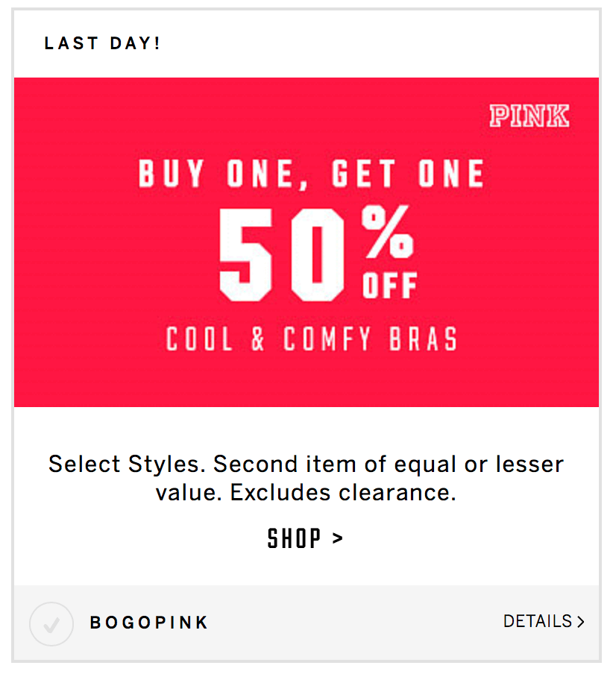This screenshot has width=616, height=680.
Task: Open the DETAILS link
Action: 544,621
